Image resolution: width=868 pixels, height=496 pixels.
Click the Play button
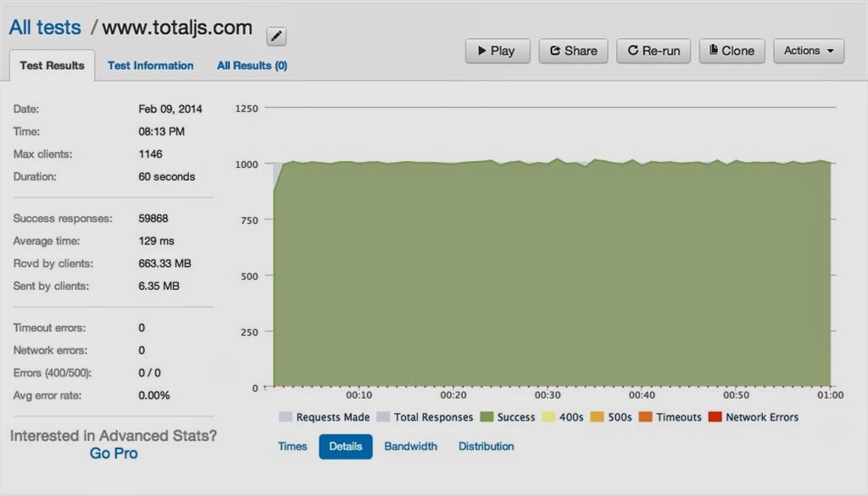(497, 51)
